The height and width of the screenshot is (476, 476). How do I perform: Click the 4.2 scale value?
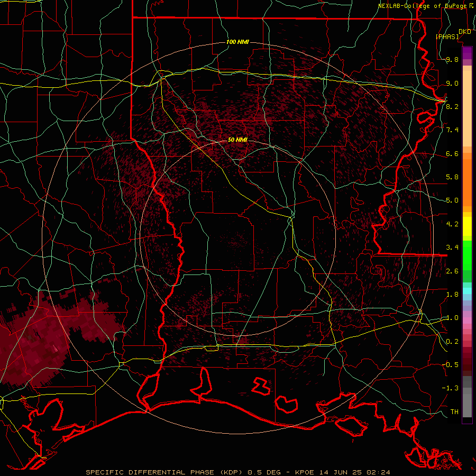(452, 224)
